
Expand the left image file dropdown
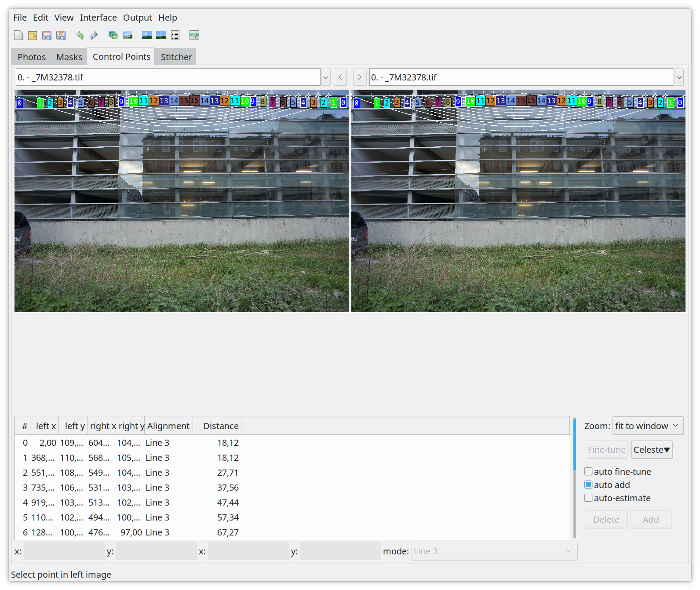[x=326, y=77]
